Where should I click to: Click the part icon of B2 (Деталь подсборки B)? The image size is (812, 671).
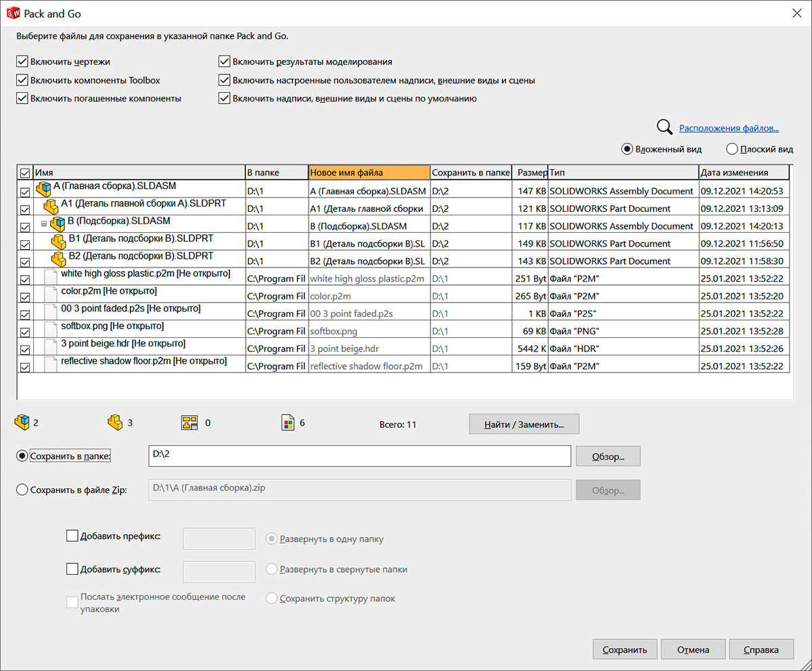(x=59, y=259)
